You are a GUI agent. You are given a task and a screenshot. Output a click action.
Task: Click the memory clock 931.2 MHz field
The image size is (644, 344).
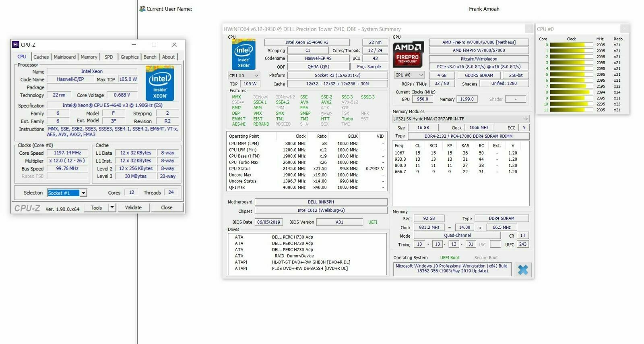pos(429,228)
